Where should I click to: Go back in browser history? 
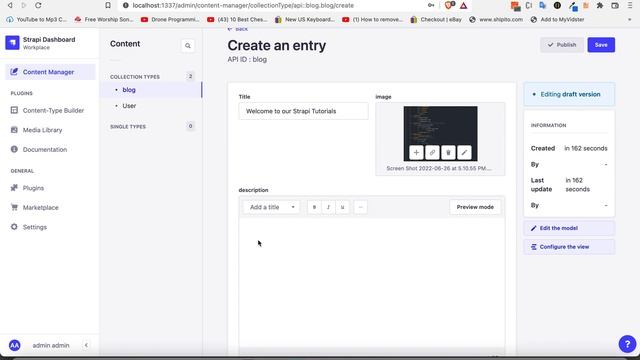[x=10, y=5]
